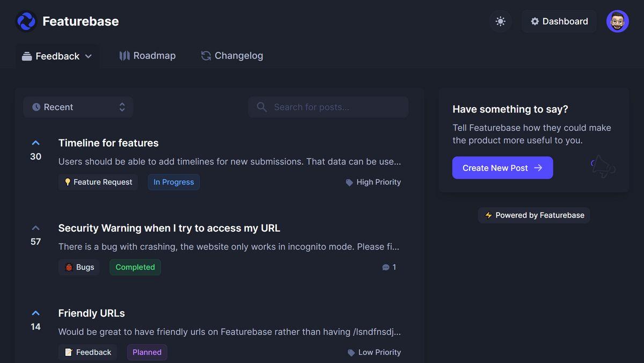Click the In Progress status badge
The width and height of the screenshot is (644, 363).
click(x=174, y=182)
